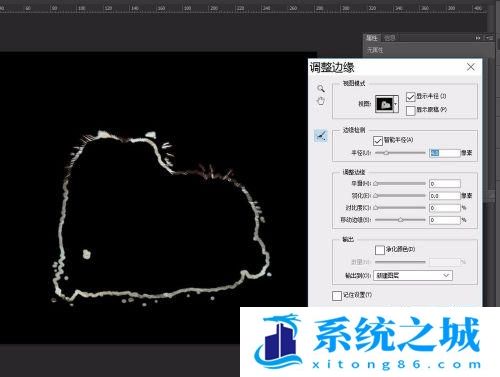Click the Radius value input field

[445, 153]
